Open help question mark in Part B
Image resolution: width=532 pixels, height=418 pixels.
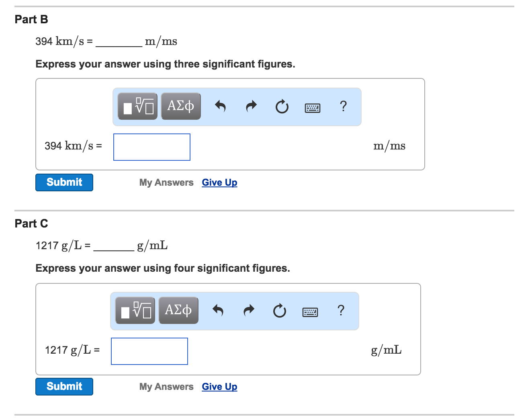click(x=343, y=106)
